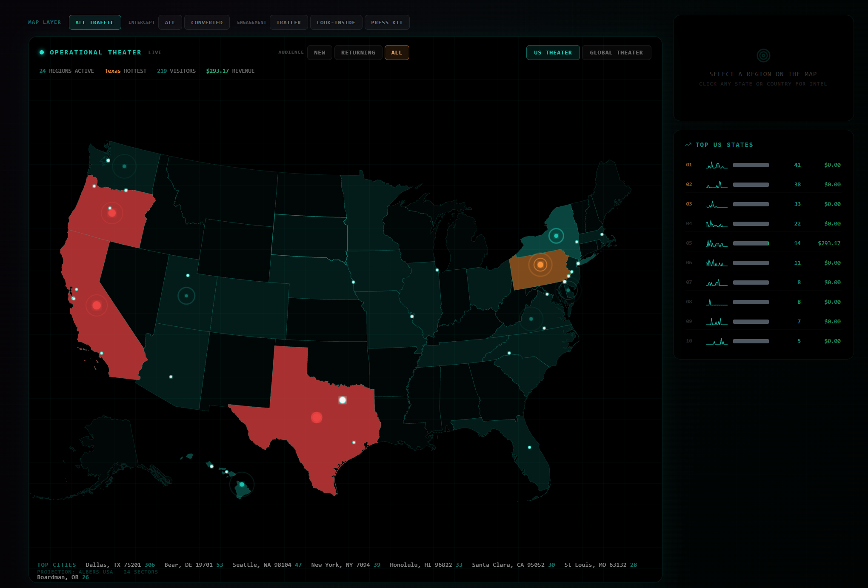Click Dallas, TX 75201 in top cities
This screenshot has height=588, width=868.
point(120,565)
